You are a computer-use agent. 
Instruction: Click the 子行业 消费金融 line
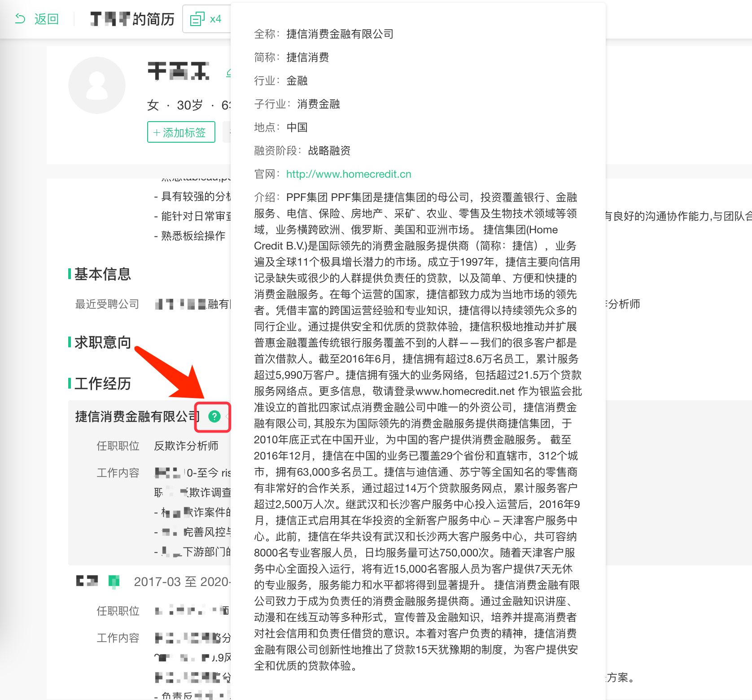tap(297, 104)
